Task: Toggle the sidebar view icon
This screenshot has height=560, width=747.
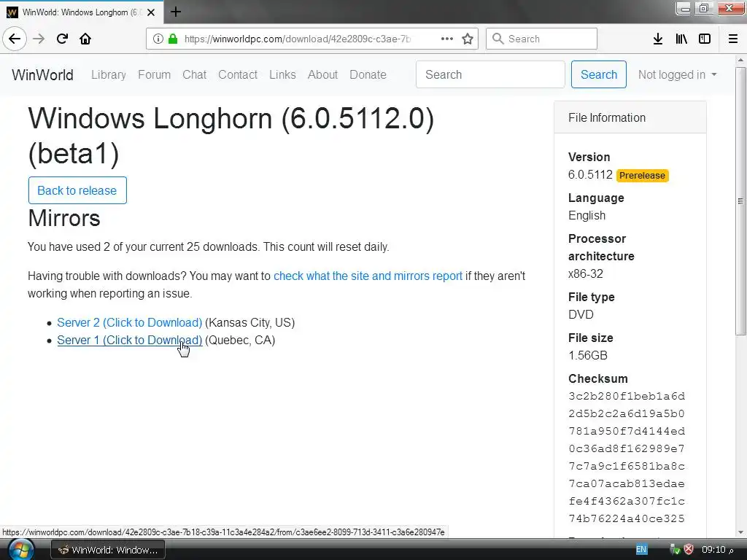Action: coord(705,39)
